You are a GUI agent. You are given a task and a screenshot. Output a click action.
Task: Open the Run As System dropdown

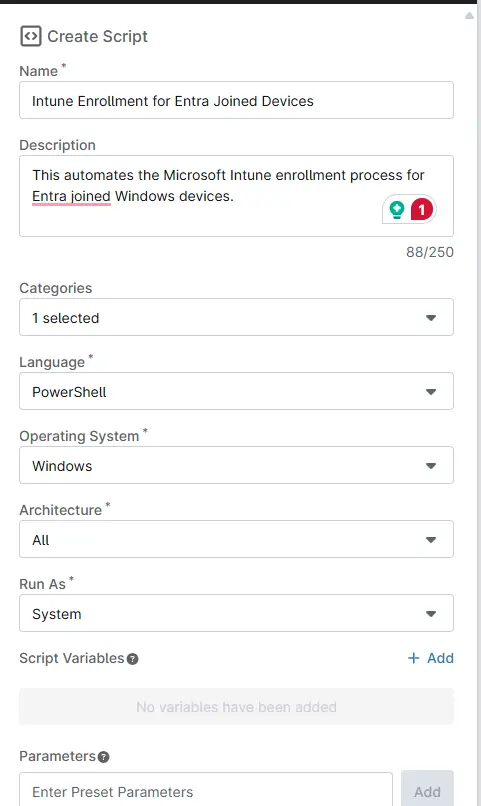point(236,613)
